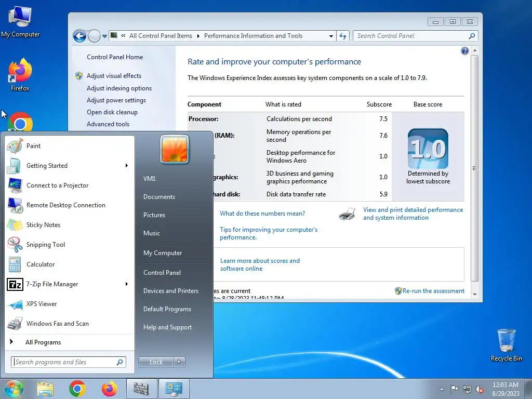This screenshot has height=399, width=532.
Task: Click VM1 user folder link
Action: (x=149, y=179)
